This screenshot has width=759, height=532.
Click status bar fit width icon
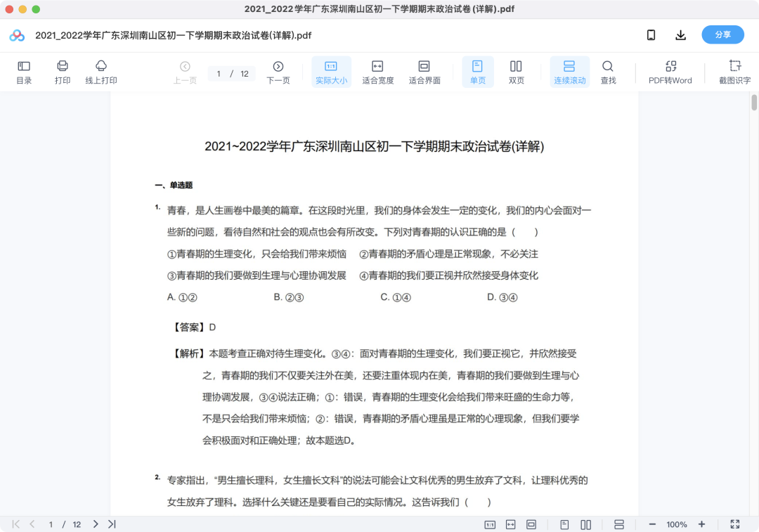click(511, 525)
